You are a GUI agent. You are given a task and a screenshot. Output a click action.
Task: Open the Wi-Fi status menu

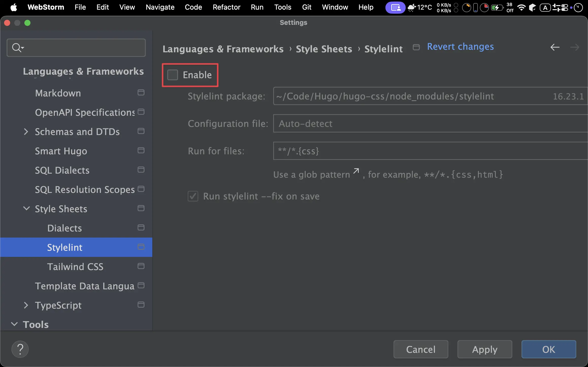521,7
